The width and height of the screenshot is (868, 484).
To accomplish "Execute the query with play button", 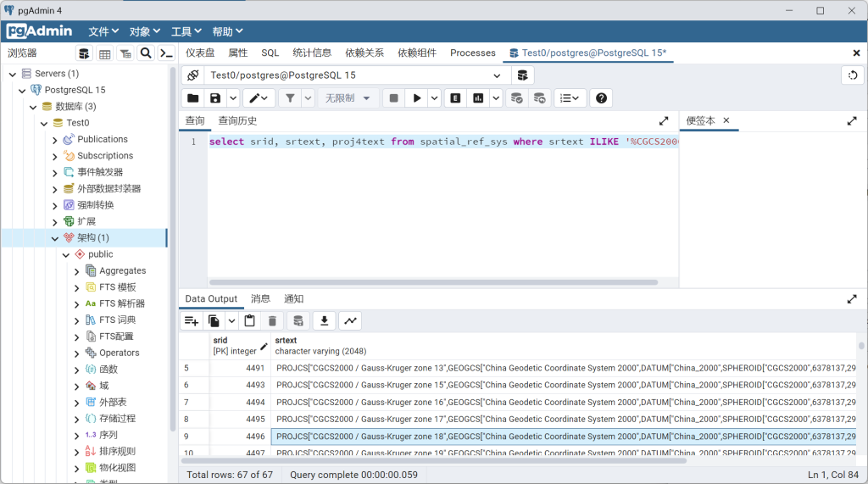I will [417, 98].
